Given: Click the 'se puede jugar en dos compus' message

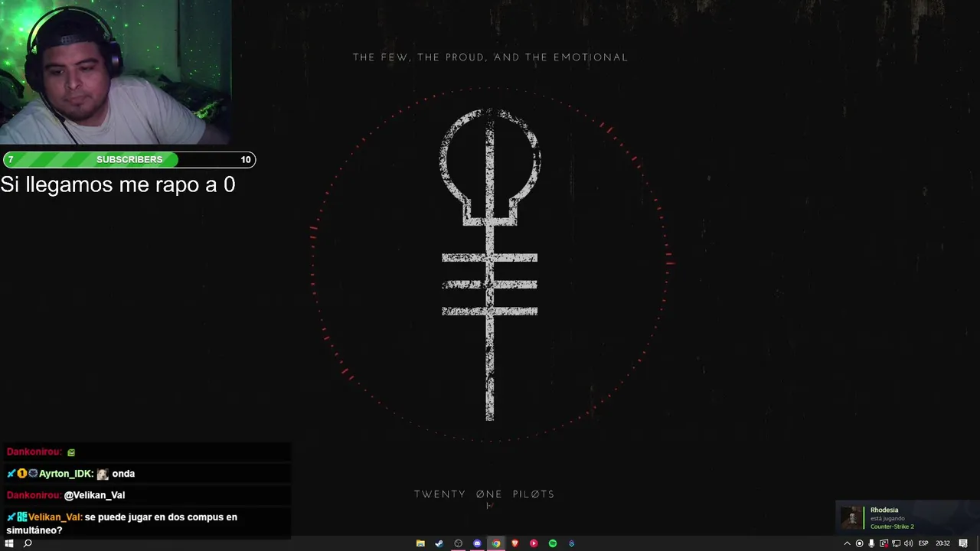Looking at the screenshot, I should click(x=122, y=523).
